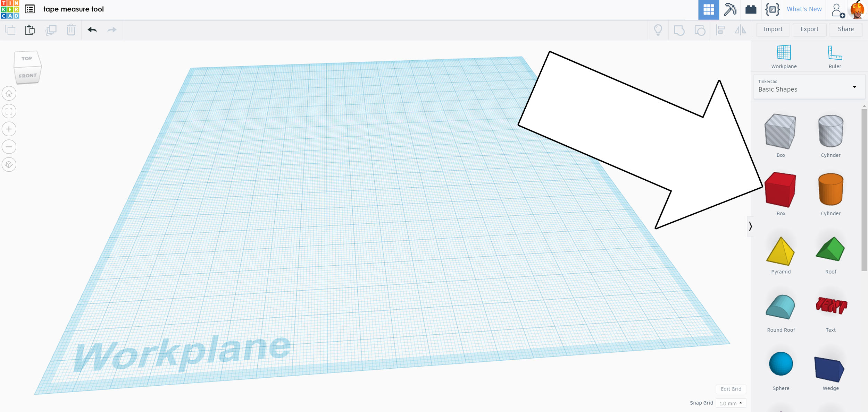Image resolution: width=868 pixels, height=412 pixels.
Task: Open the Codeblocks editor icon
Action: 773,9
